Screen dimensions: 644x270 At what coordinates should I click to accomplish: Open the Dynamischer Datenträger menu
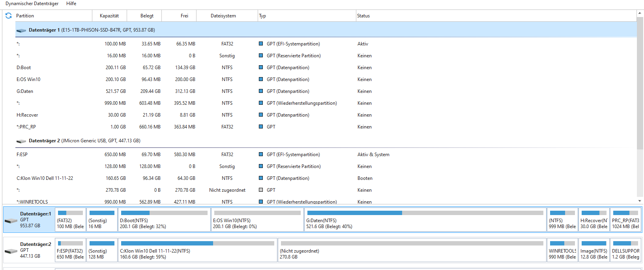[x=32, y=4]
